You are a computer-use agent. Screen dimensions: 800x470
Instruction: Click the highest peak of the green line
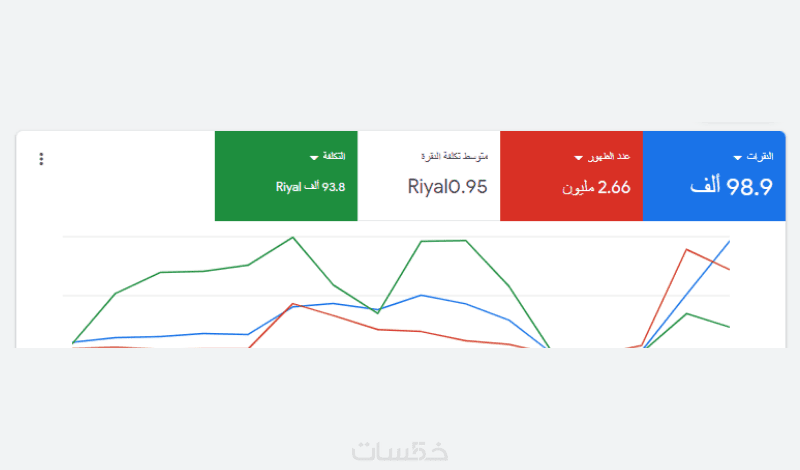tap(293, 237)
